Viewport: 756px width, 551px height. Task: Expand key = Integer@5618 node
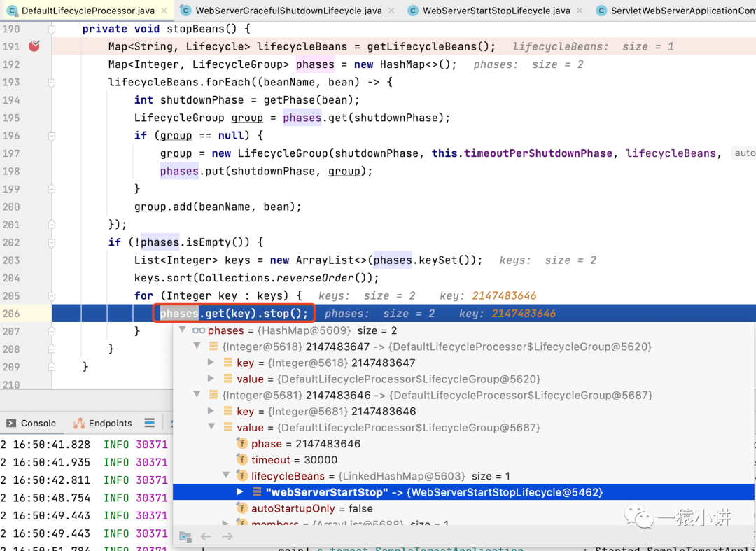(x=211, y=363)
